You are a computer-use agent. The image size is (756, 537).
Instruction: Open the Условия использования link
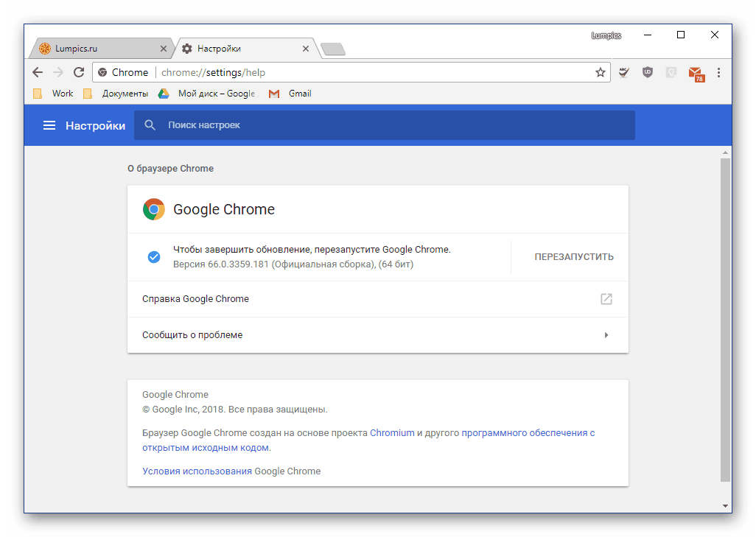(197, 471)
